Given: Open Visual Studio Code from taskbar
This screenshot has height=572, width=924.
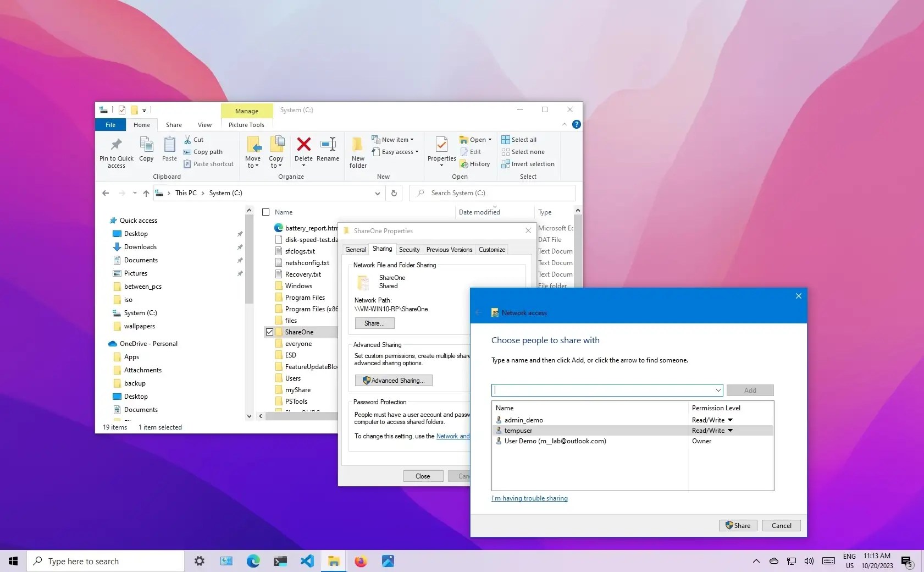Looking at the screenshot, I should click(307, 561).
